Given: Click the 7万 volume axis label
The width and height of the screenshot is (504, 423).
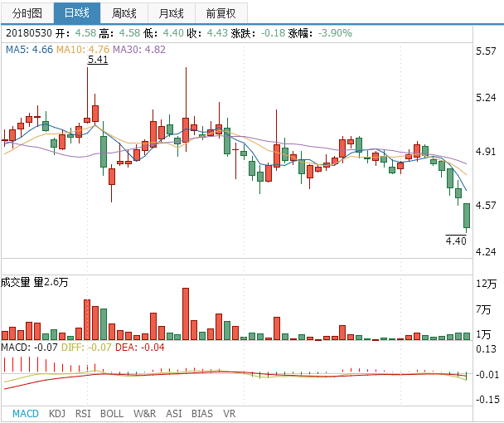Looking at the screenshot, I should [x=484, y=309].
